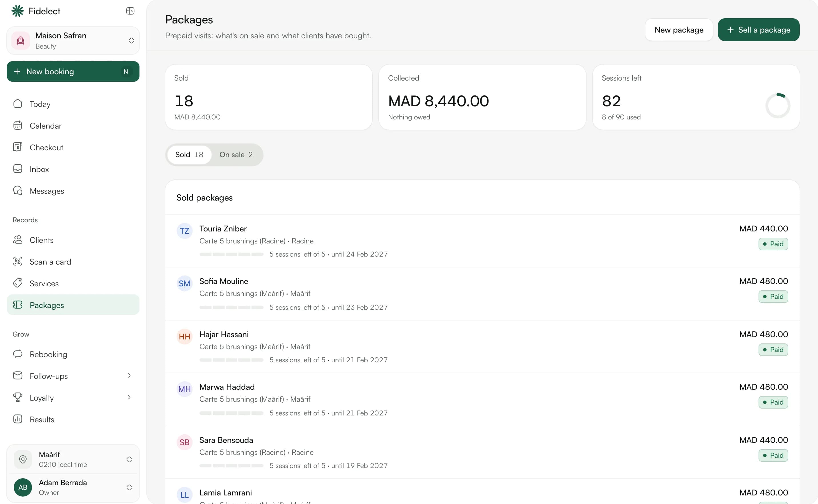Open the Inbox tray icon

coord(18,169)
